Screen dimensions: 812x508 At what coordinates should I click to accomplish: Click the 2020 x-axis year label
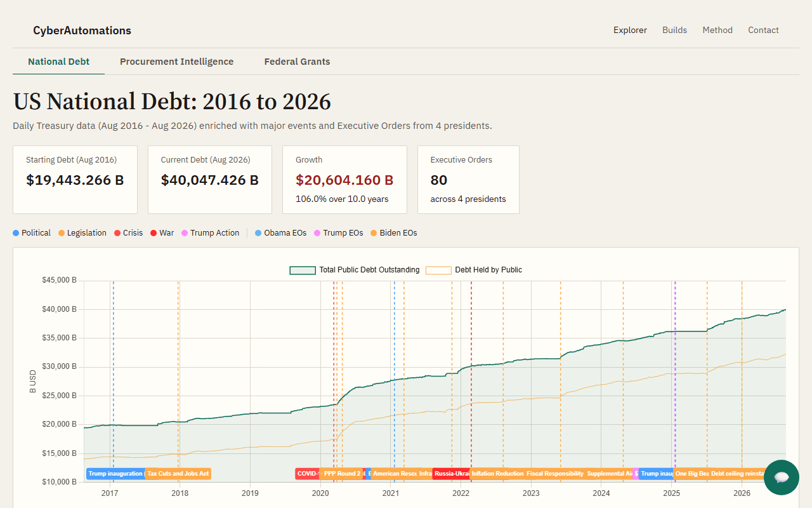(320, 493)
